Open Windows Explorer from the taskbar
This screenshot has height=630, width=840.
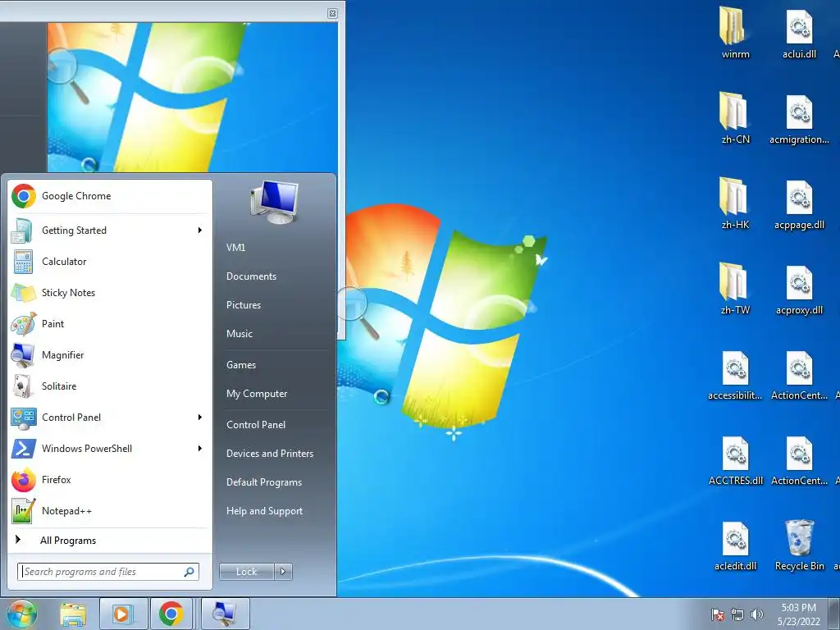coord(73,614)
